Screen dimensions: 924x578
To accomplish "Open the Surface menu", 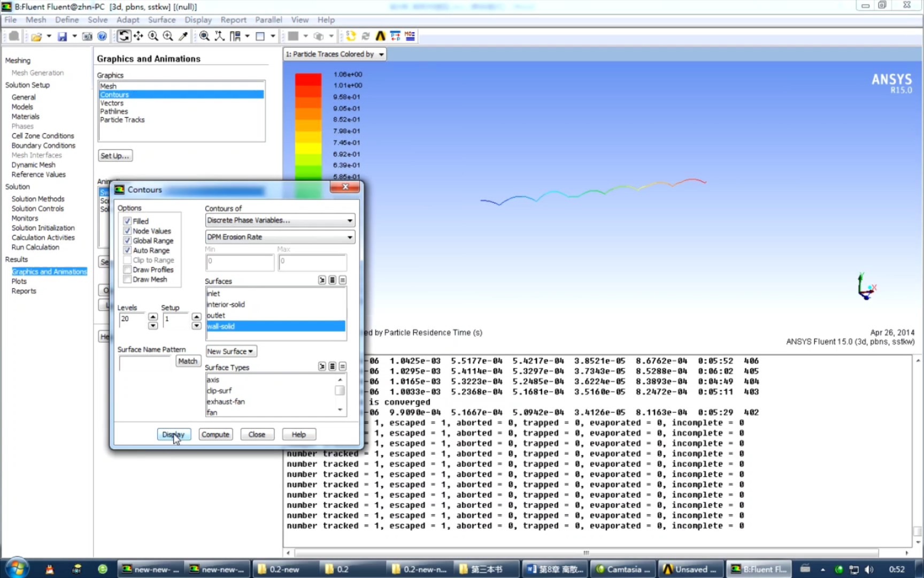I will (x=161, y=20).
